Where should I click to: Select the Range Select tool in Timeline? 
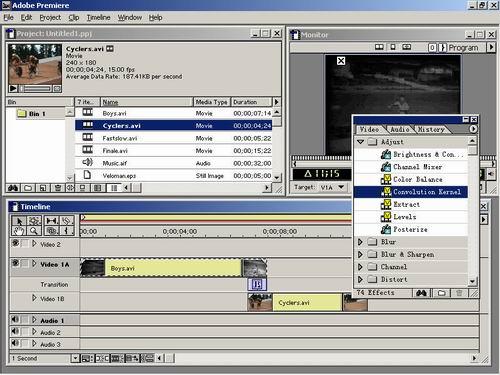pos(34,220)
